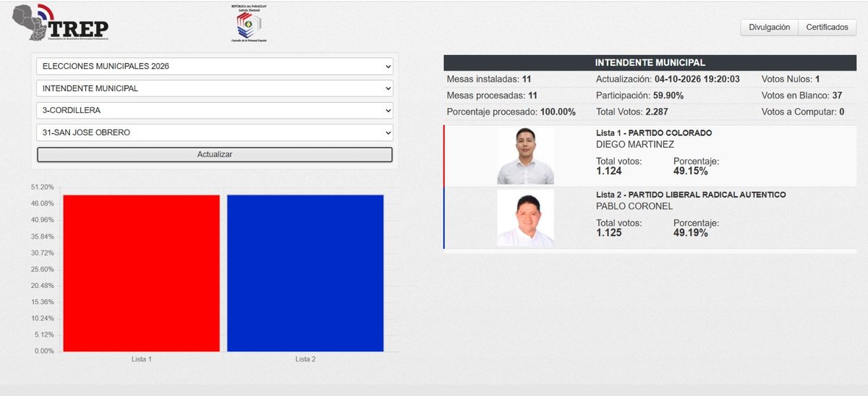Image resolution: width=868 pixels, height=396 pixels.
Task: Click the red Lista 1 bar
Action: (141, 273)
